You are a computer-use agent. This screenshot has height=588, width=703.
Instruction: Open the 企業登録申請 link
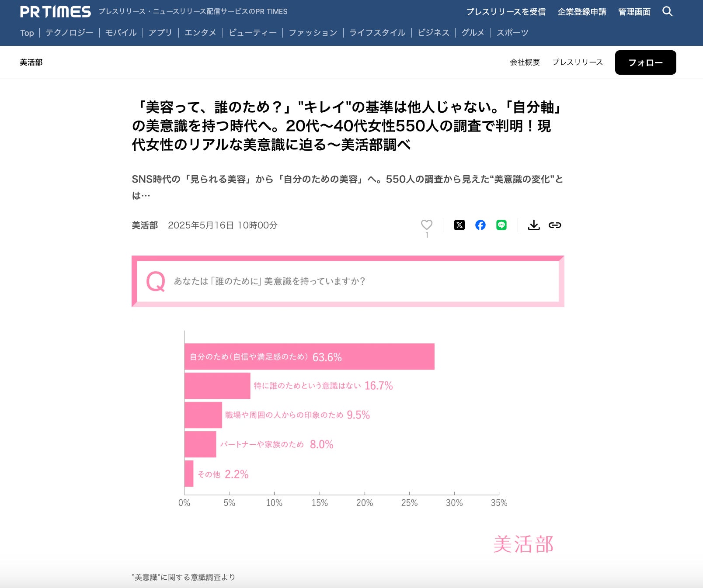coord(582,12)
